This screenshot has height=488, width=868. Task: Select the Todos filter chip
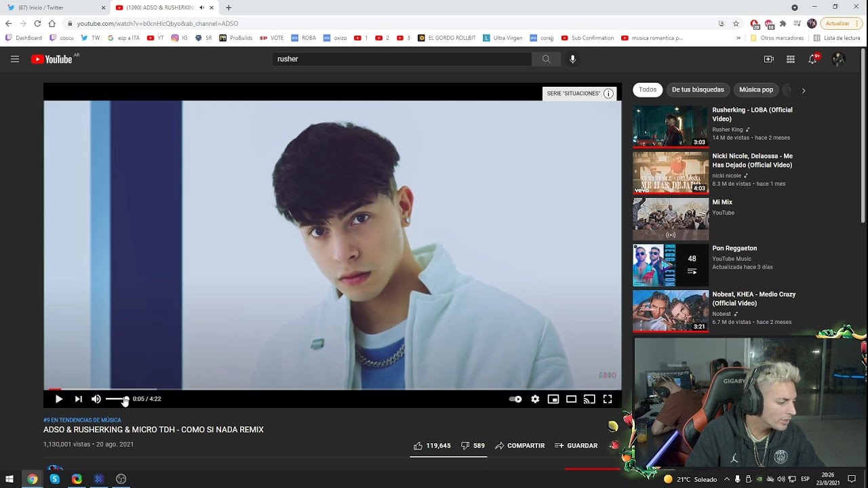[x=648, y=90]
